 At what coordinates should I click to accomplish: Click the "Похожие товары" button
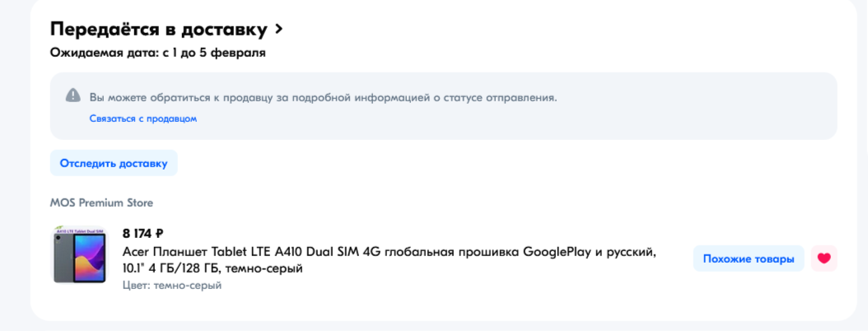(x=748, y=259)
